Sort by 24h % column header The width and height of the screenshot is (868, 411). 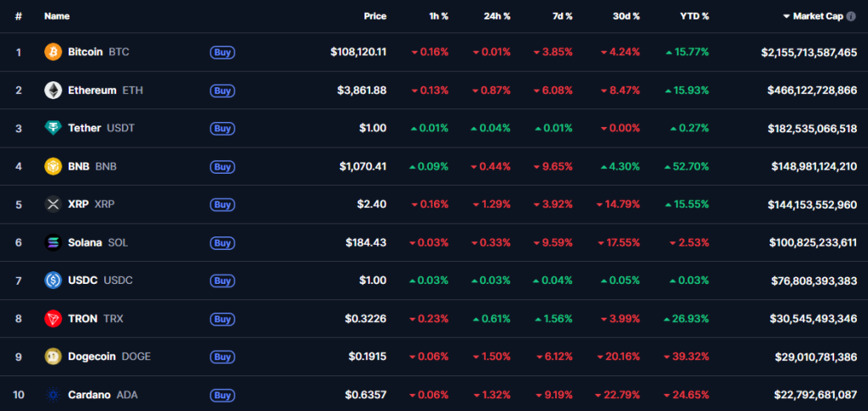click(x=496, y=16)
